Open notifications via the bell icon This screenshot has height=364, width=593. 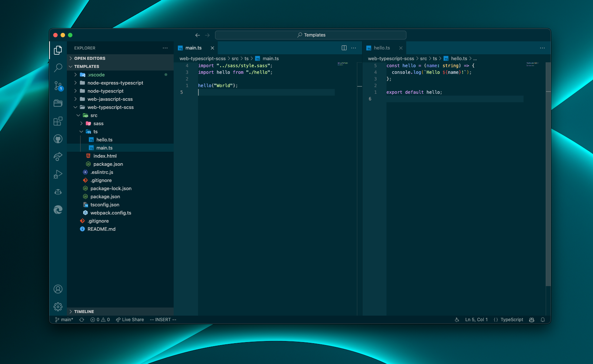tap(542, 320)
